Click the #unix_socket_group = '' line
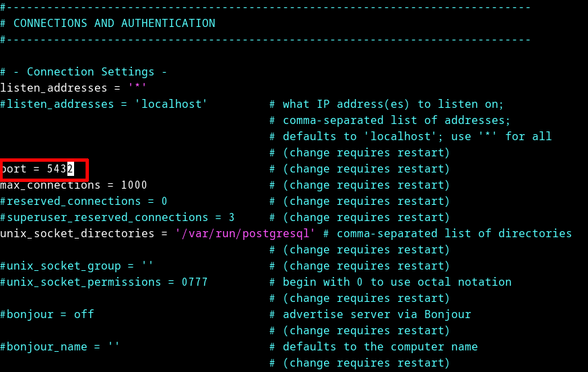Screen dimensions: 588x372 click(x=77, y=266)
